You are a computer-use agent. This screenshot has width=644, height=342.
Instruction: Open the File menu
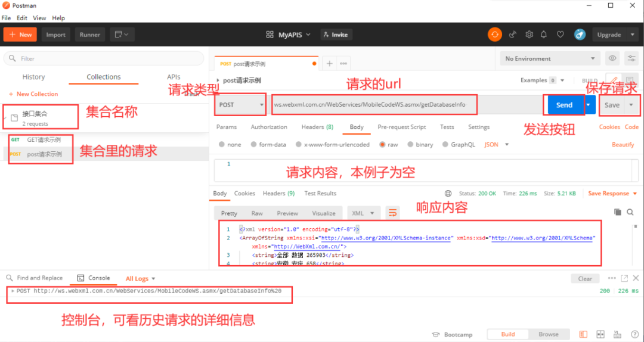6,18
